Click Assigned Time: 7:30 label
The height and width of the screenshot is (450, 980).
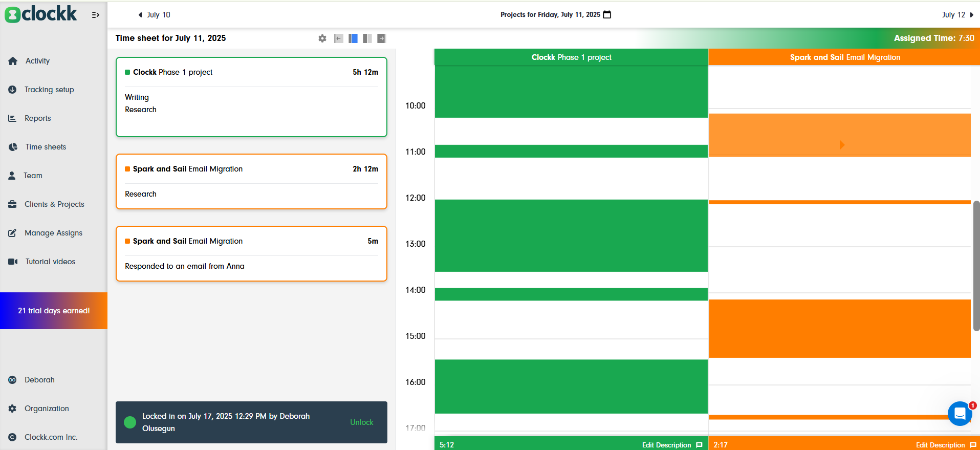(934, 38)
